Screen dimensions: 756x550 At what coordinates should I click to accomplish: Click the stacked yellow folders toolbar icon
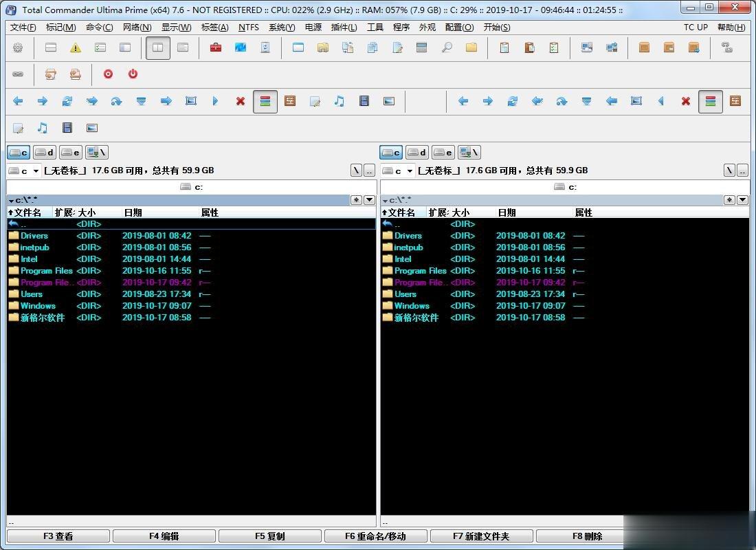322,47
